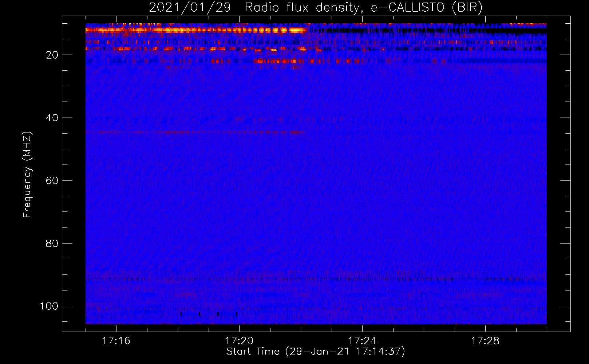Click the 'Frequency (MHZ)' y-axis label

click(x=27, y=175)
